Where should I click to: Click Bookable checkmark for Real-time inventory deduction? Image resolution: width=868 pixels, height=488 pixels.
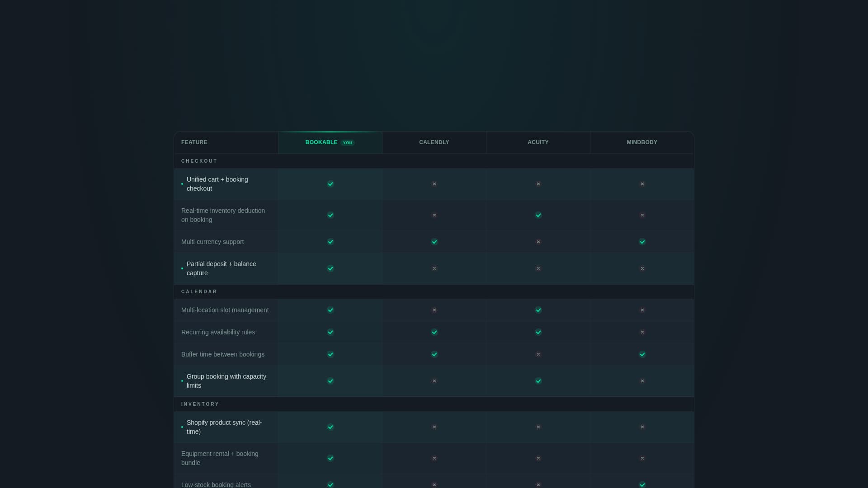(x=330, y=215)
